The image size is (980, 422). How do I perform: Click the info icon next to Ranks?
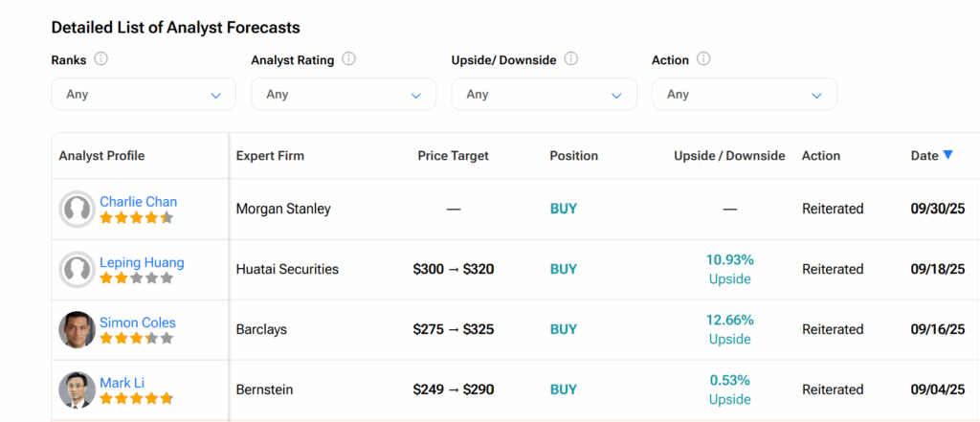(x=101, y=59)
